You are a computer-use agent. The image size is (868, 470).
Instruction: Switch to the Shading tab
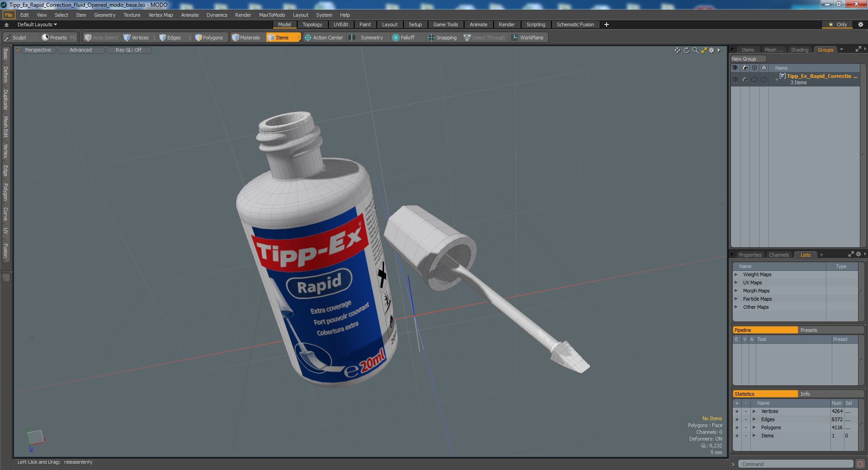pos(799,50)
